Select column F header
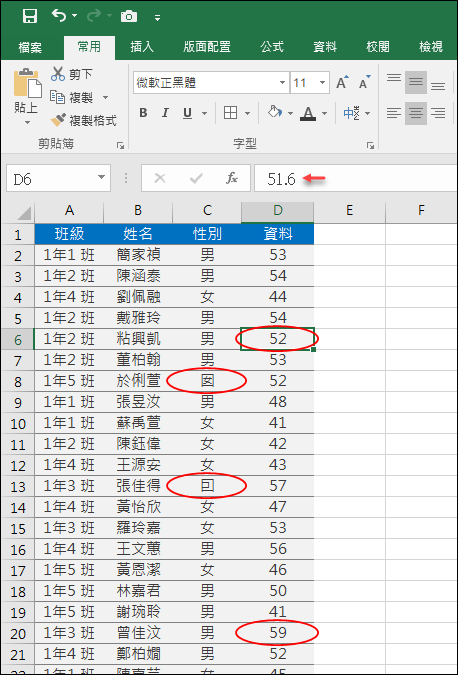458x675 pixels. pyautogui.click(x=421, y=211)
